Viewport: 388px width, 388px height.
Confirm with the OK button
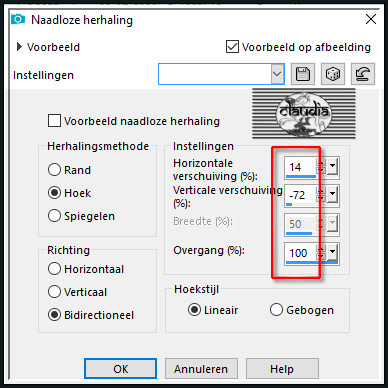(x=120, y=369)
